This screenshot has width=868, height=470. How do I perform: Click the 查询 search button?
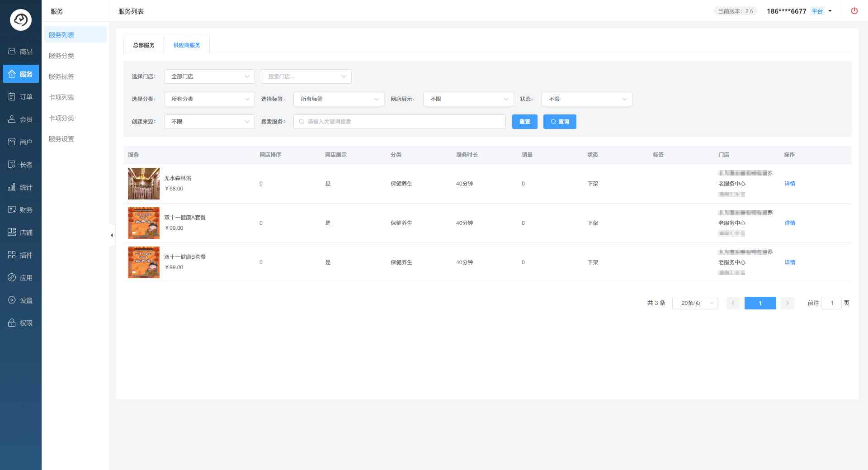pyautogui.click(x=560, y=122)
